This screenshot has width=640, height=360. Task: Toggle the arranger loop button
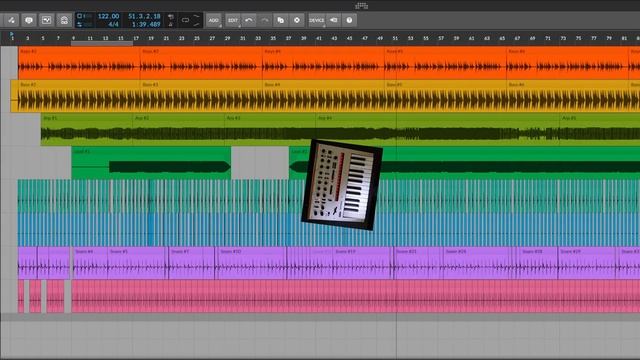point(185,20)
